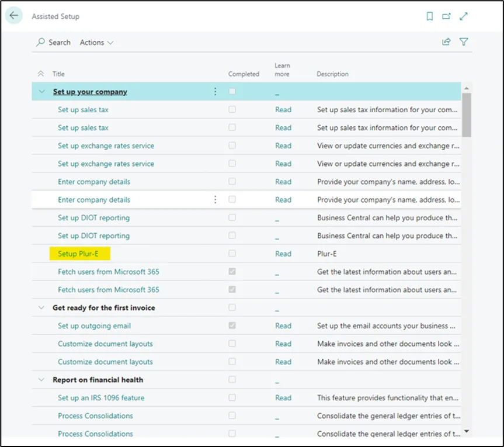This screenshot has height=447, width=504.
Task: Toggle checkbox for Get ready for first invoice
Action: pyautogui.click(x=232, y=307)
